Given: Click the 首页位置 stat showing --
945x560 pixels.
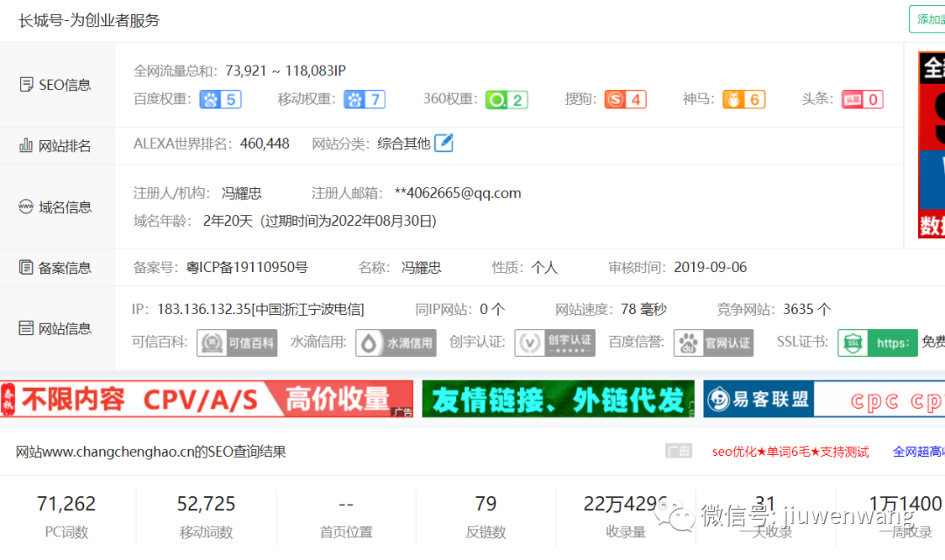Looking at the screenshot, I should coord(346,504).
